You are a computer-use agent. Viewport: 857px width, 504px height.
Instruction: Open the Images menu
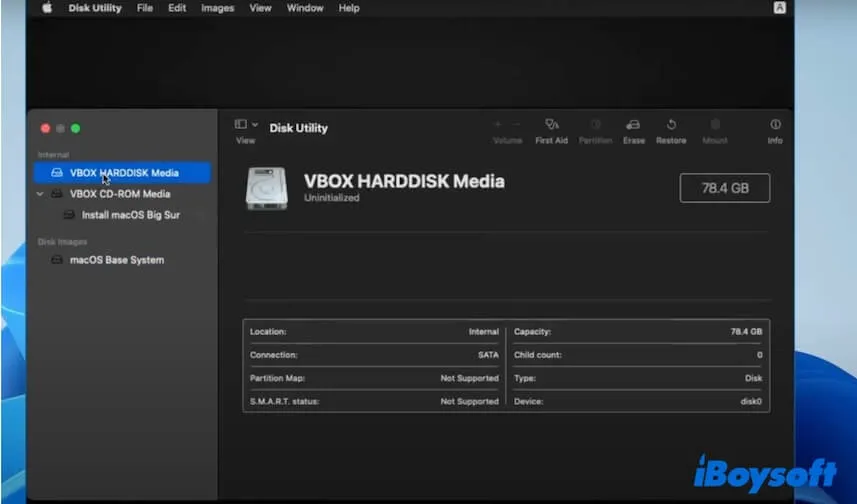(217, 8)
